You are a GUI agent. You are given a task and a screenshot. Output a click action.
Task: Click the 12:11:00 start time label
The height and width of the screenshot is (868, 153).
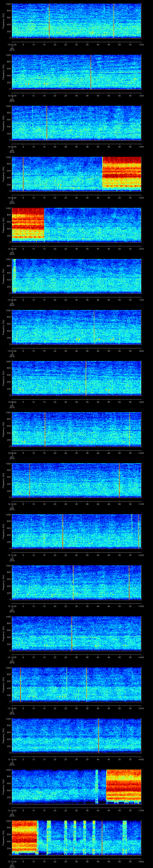[12, 555]
